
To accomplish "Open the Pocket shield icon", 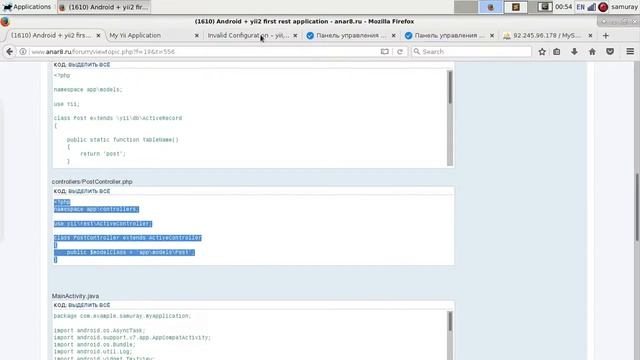I will tap(610, 51).
